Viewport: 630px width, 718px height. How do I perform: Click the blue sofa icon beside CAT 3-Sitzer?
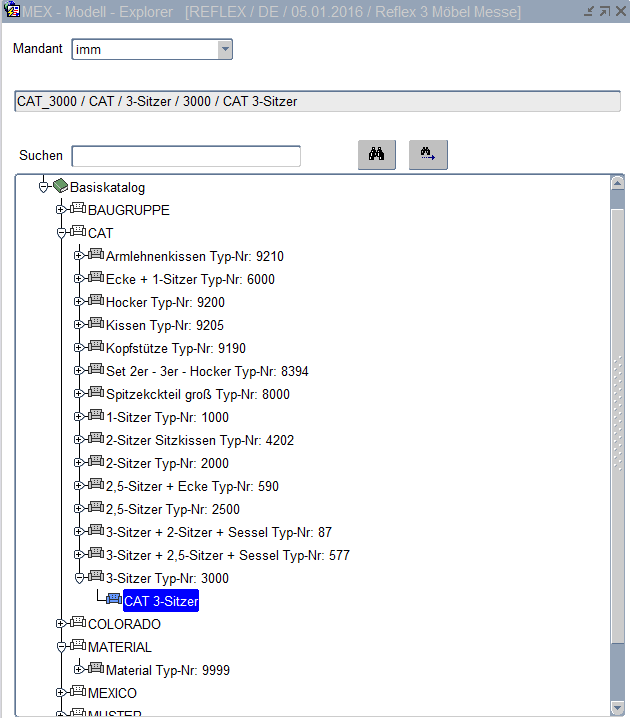[113, 601]
